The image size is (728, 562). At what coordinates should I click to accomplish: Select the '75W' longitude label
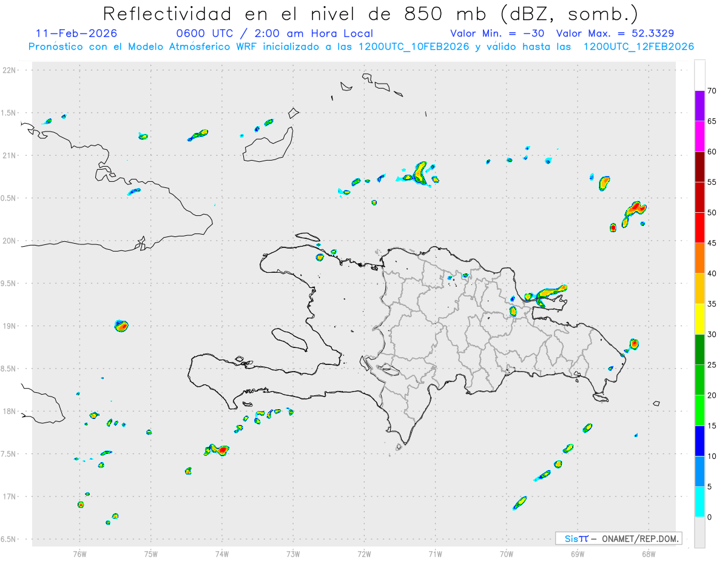click(x=151, y=554)
